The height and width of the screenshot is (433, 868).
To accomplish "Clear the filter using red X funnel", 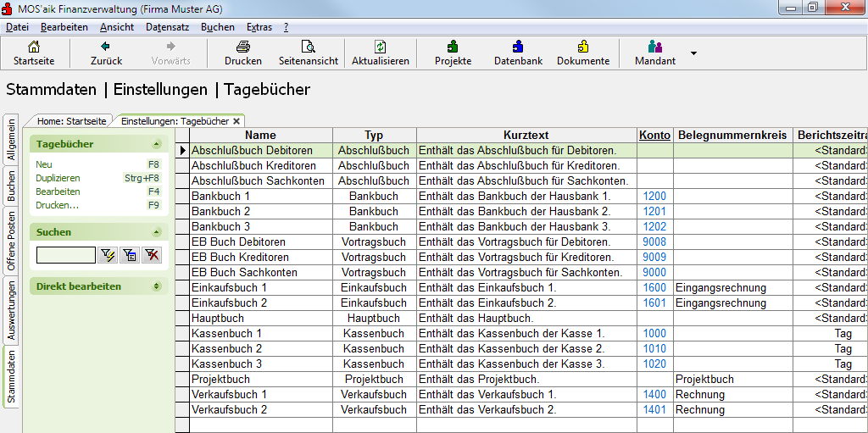I will 152,255.
